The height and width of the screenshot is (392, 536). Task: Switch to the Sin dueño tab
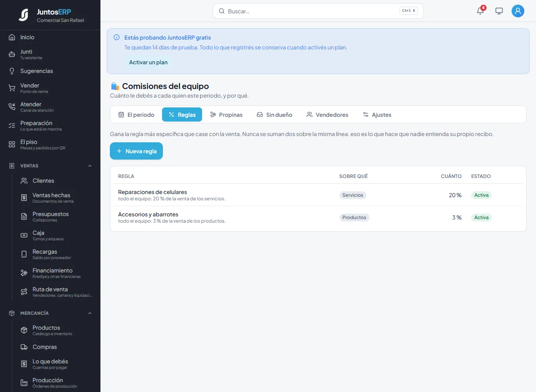(x=274, y=114)
